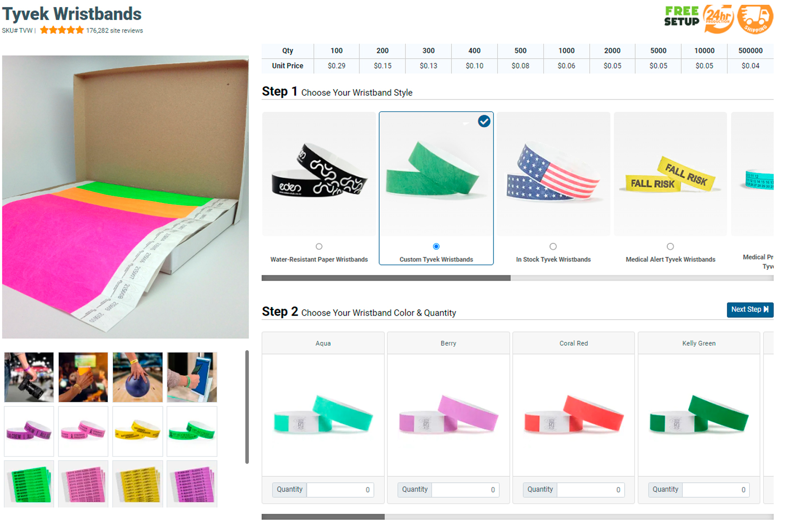Open the photographer wristband thumbnail
This screenshot has height=532, width=798.
click(29, 377)
